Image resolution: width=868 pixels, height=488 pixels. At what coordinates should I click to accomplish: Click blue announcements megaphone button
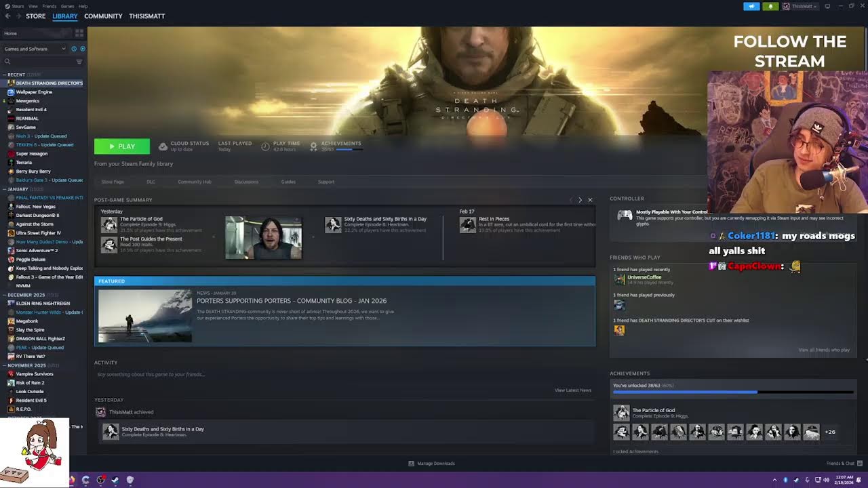(x=751, y=6)
